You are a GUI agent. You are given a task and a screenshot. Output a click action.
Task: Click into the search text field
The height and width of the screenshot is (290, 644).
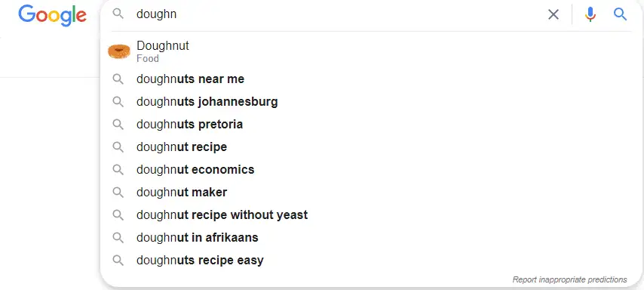[x=337, y=14]
